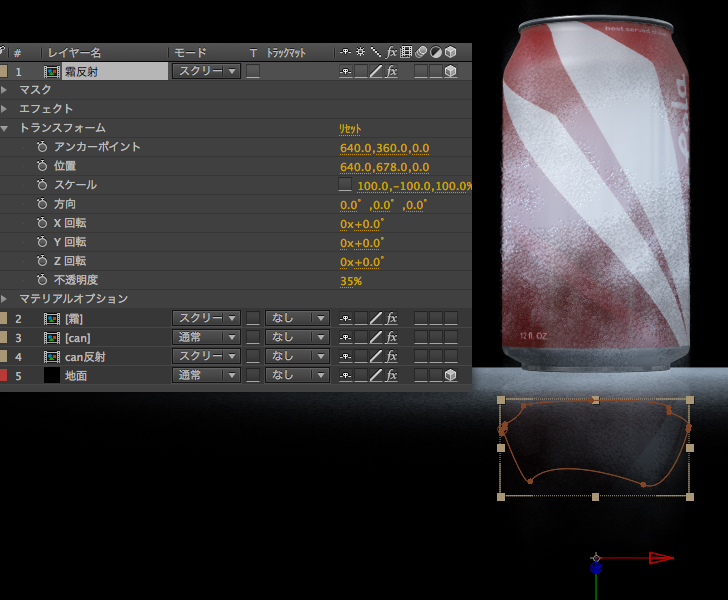The width and height of the screenshot is (728, 600).
Task: Click the 3D layer cube on 地面 layer
Action: (451, 375)
